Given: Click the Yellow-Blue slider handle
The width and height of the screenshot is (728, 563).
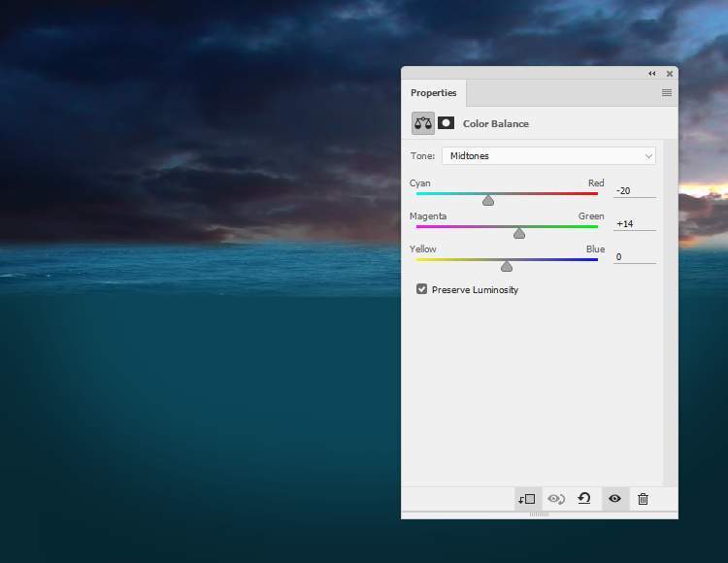Looking at the screenshot, I should point(507,266).
